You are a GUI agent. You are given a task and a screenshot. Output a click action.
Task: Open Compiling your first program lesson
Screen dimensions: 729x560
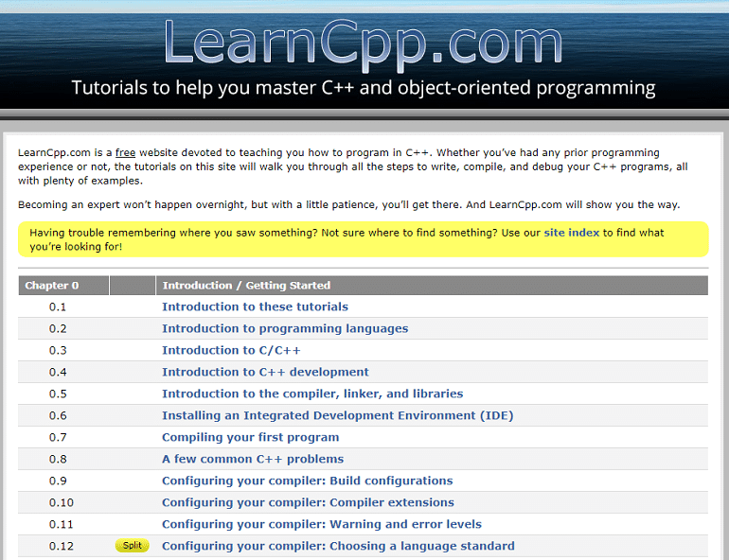[x=250, y=437]
